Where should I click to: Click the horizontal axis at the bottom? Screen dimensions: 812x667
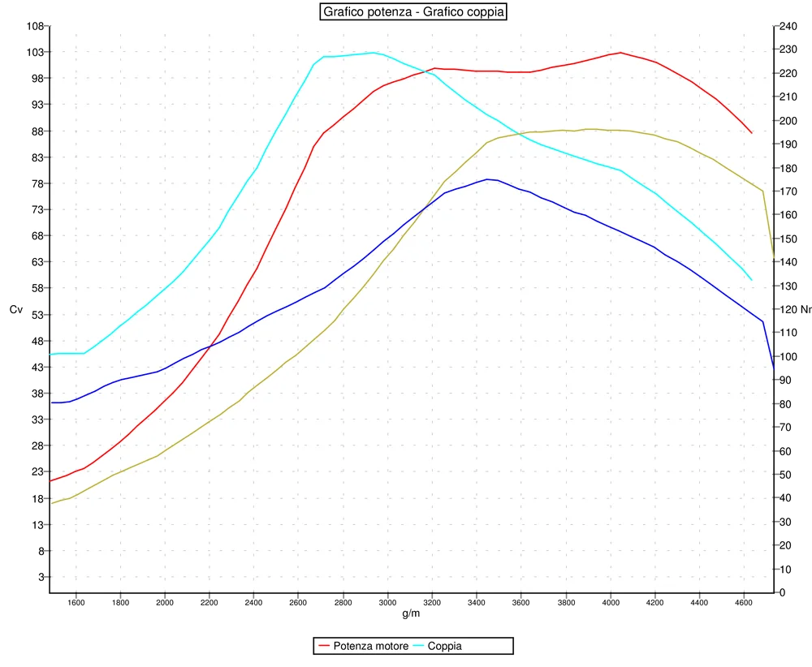pyautogui.click(x=406, y=593)
